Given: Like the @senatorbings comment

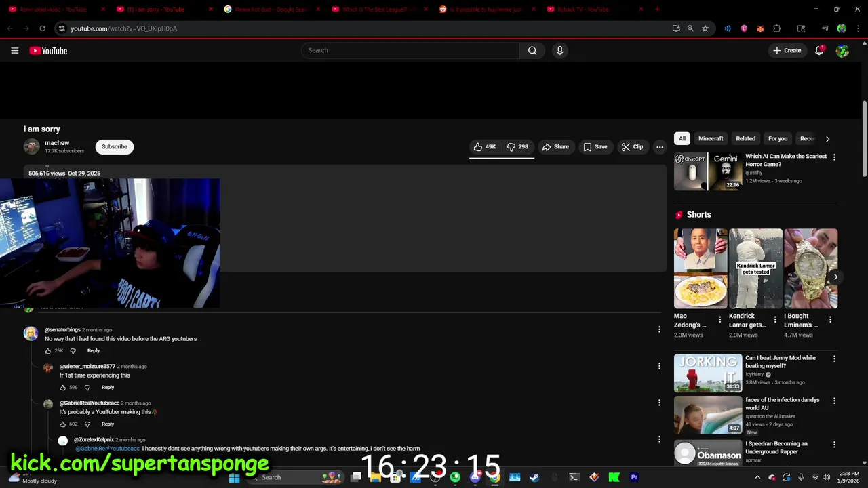Looking at the screenshot, I should 47,351.
